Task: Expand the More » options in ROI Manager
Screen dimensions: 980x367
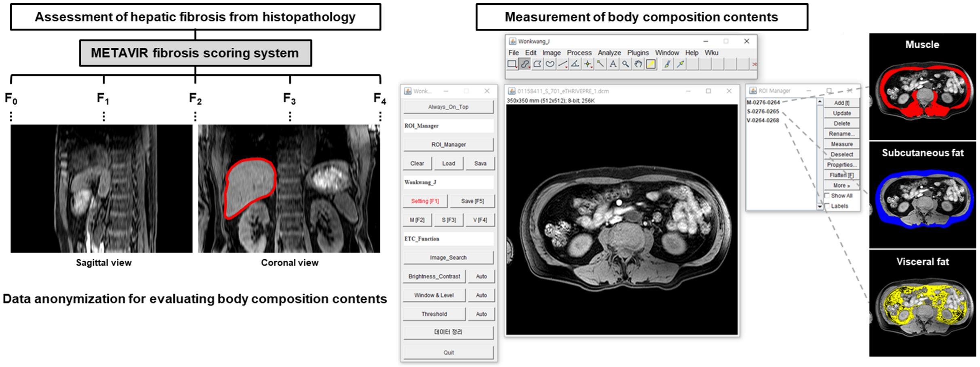Action: click(841, 186)
